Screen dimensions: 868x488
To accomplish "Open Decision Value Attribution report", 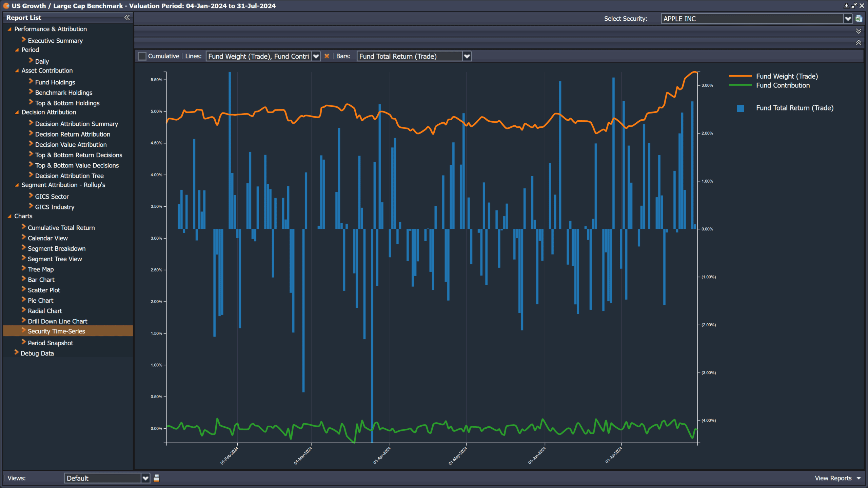I will pyautogui.click(x=71, y=145).
